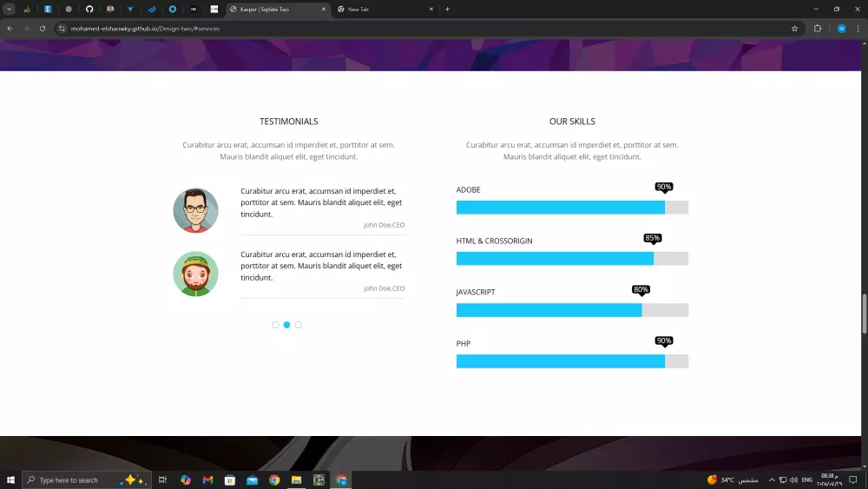Switch the ENG input language indicator

tap(807, 479)
